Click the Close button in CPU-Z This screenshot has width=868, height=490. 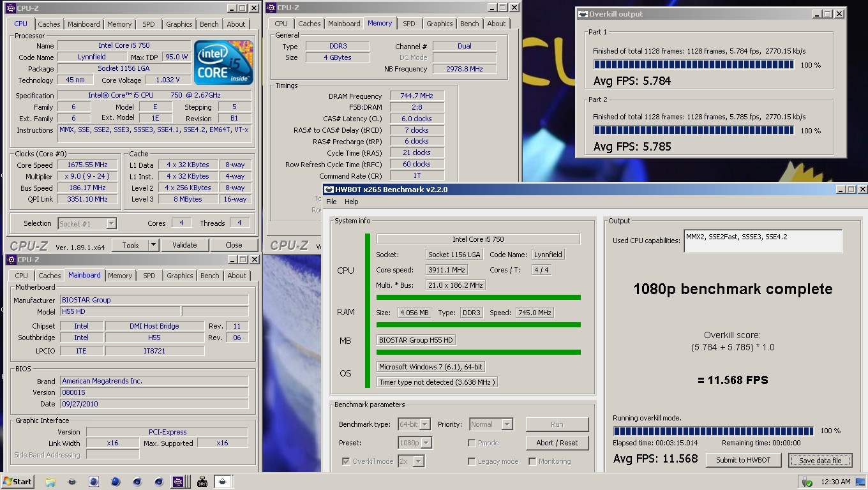pyautogui.click(x=234, y=245)
